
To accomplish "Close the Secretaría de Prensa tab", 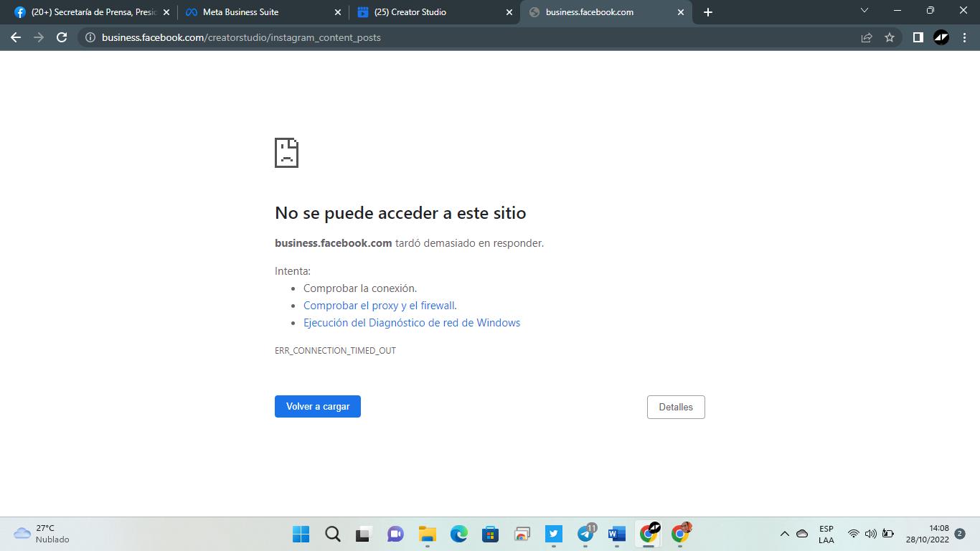I will coord(166,12).
